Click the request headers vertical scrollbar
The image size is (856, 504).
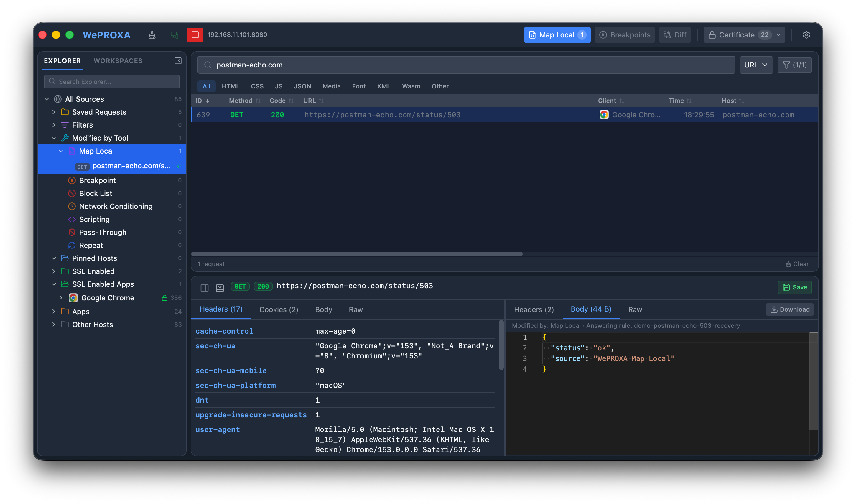[x=501, y=345]
